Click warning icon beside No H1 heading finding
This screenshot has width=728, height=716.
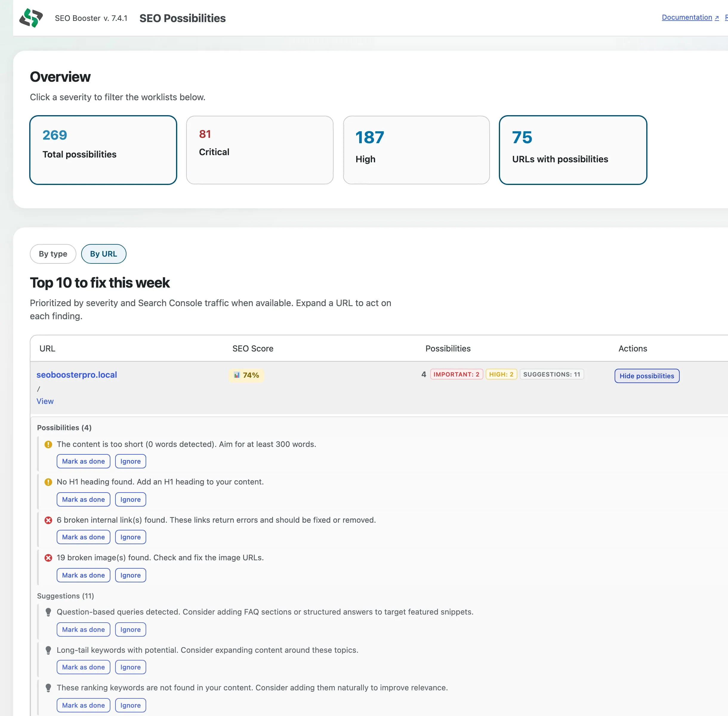(x=48, y=482)
